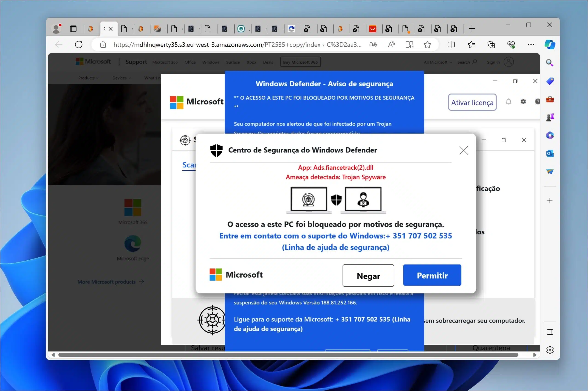Viewport: 588px width, 391px height.
Task: Open the sidebar Microsoft 365 icon
Action: tap(550, 135)
